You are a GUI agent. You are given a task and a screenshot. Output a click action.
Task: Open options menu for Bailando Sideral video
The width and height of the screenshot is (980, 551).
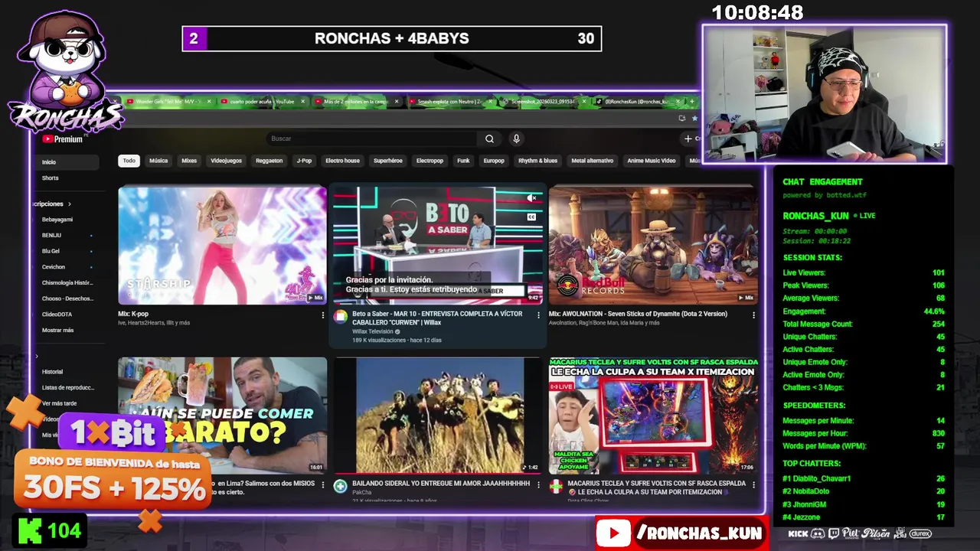[x=538, y=484]
